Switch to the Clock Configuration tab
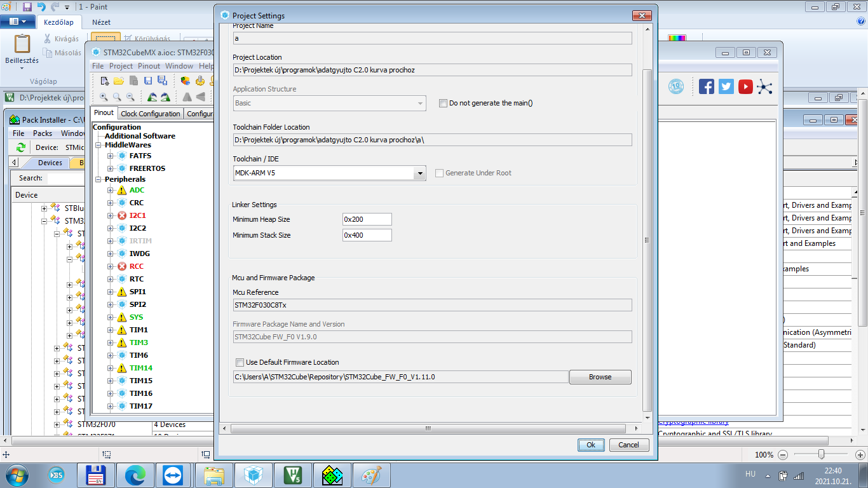Image resolution: width=868 pixels, height=488 pixels. (x=151, y=114)
